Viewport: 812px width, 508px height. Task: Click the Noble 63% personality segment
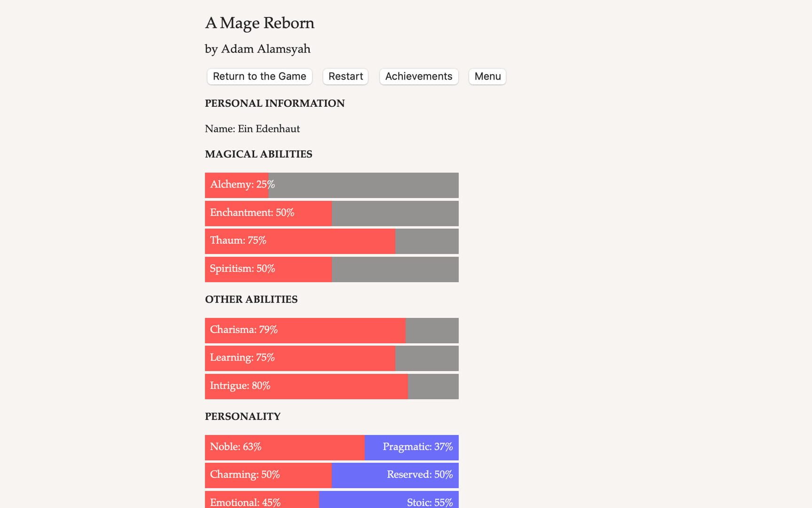[284, 447]
